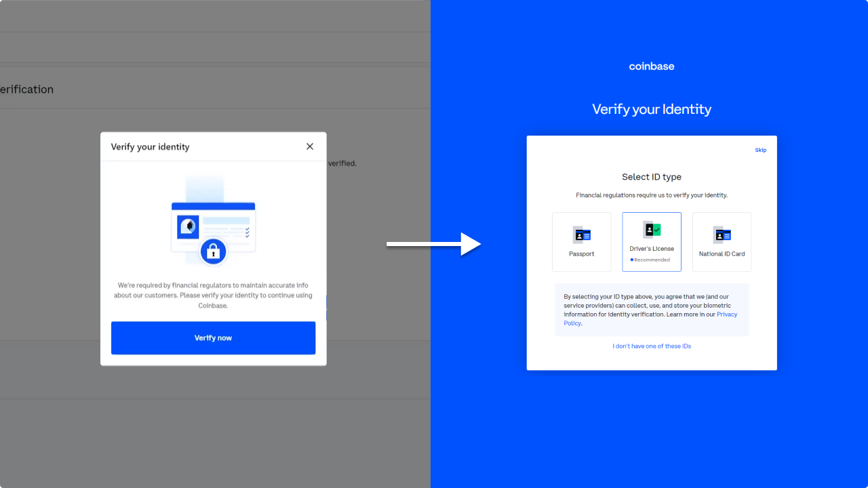Select the National ID Card option
This screenshot has height=488, width=868.
[722, 242]
